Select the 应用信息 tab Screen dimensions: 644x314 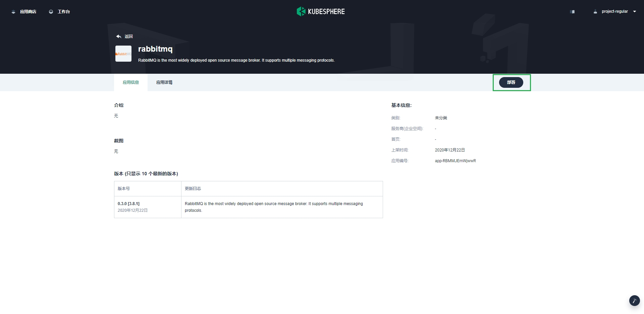coord(131,82)
